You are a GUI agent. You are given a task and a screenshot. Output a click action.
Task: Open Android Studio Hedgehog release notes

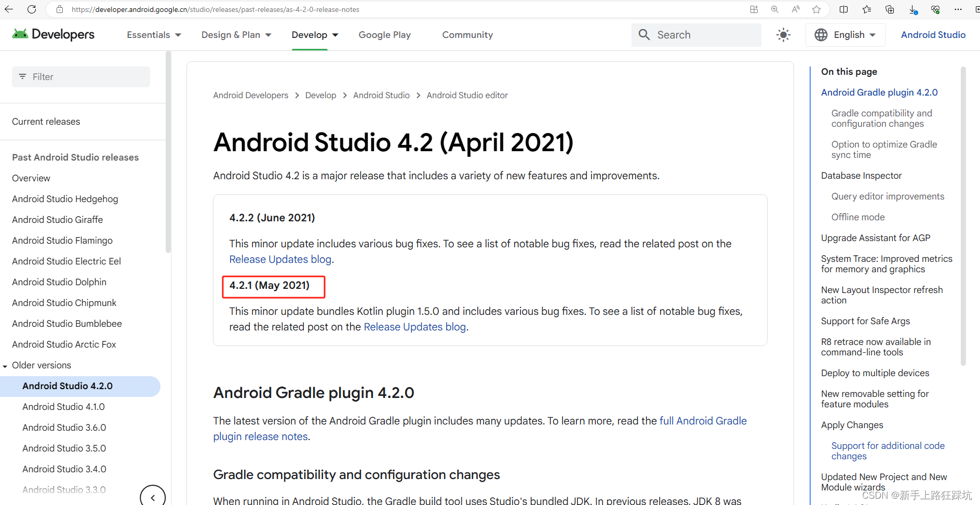(x=65, y=199)
